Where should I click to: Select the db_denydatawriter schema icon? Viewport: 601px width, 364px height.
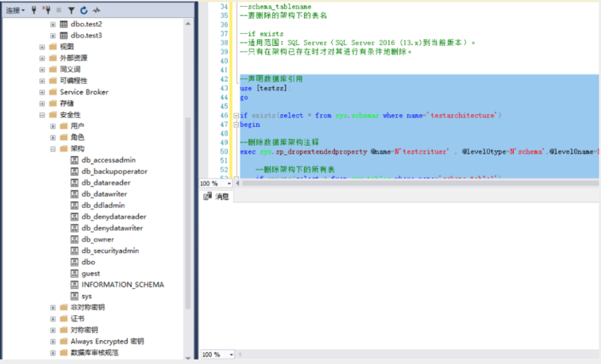coord(74,228)
